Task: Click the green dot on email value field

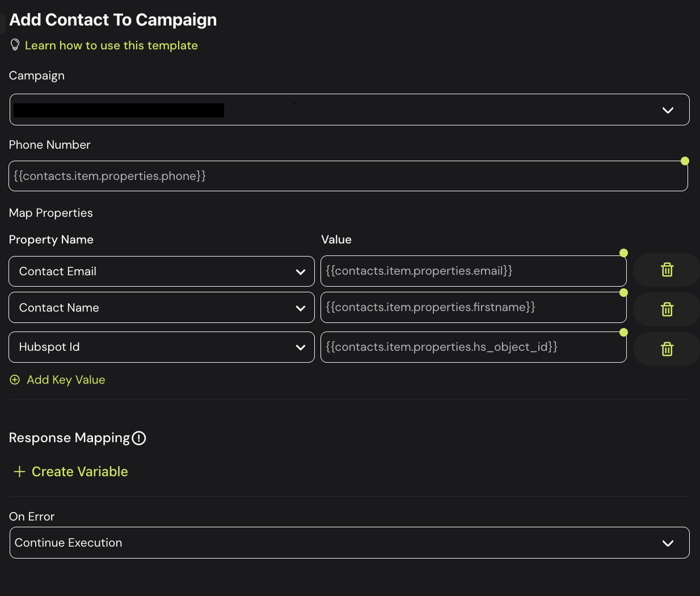Action: pos(623,253)
